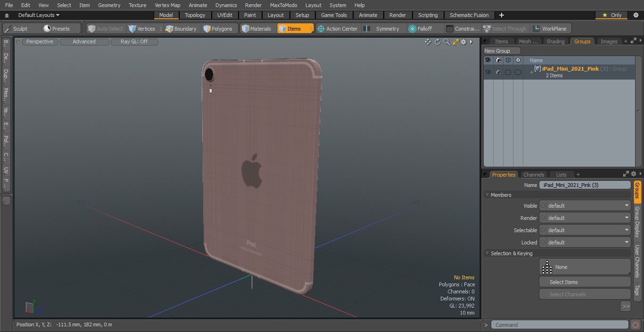Open the Locked default dropdown
Viewport: 644px width, 332px height.
tap(588, 243)
